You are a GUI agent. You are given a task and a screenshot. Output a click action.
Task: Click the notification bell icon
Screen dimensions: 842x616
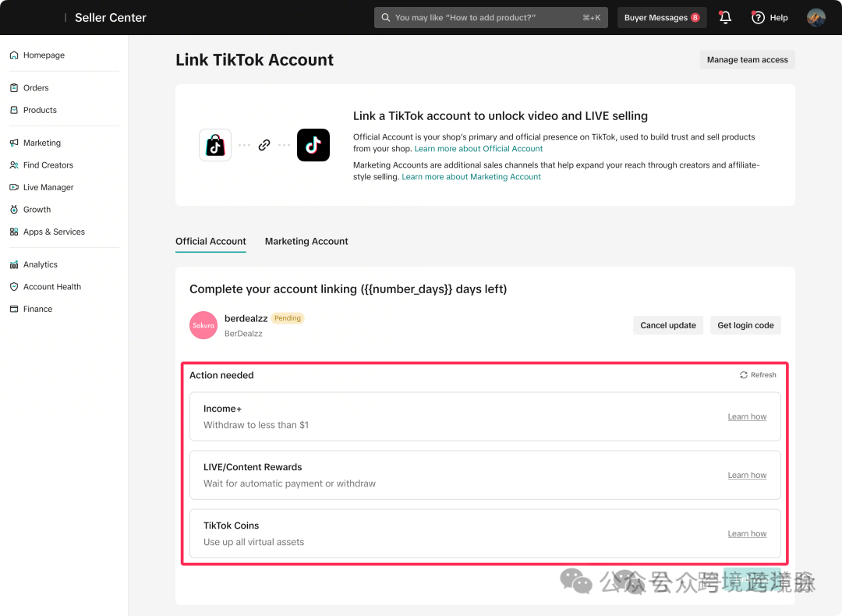[725, 17]
